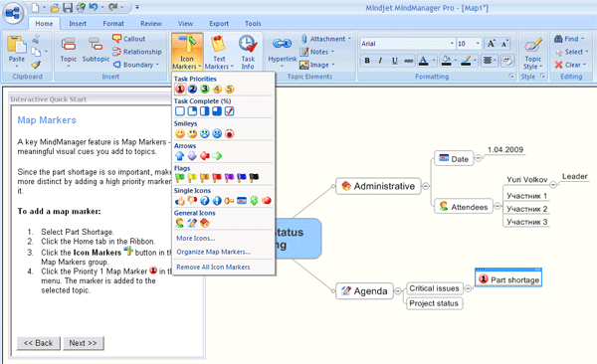
Task: Toggle Strikethrough formatting
Action: point(409,60)
